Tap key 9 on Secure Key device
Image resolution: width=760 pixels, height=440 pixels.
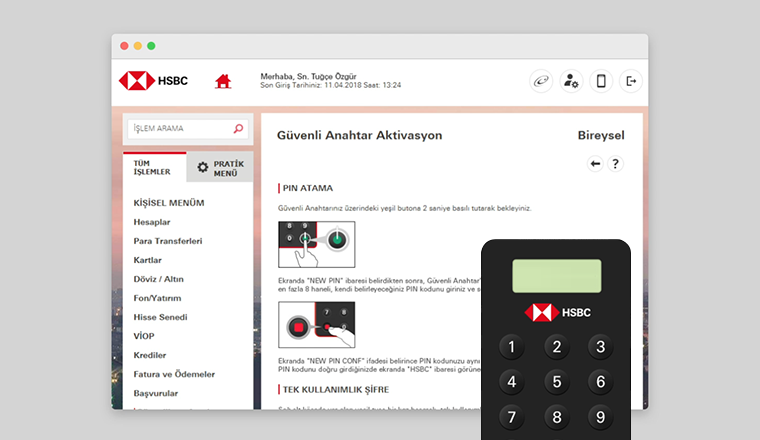coord(601,417)
